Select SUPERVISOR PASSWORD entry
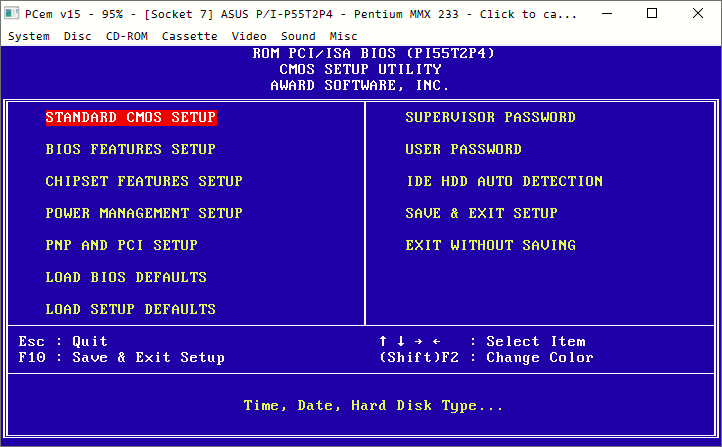 pyautogui.click(x=490, y=117)
